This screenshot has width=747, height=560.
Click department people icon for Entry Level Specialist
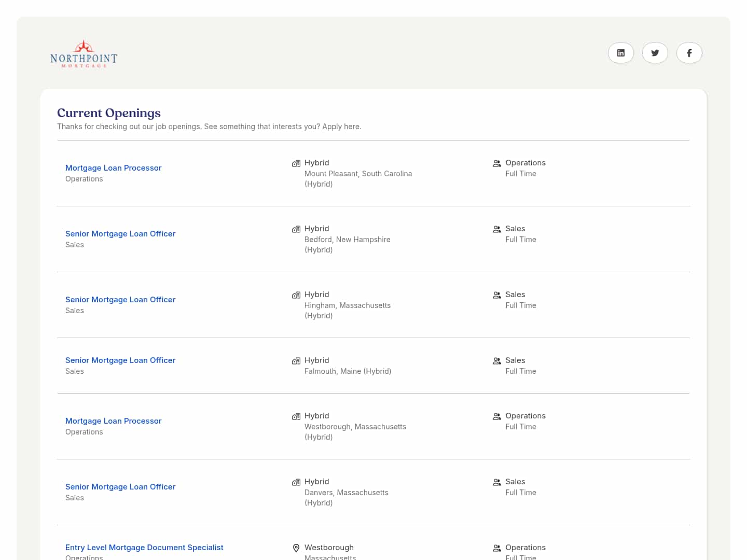coord(496,548)
